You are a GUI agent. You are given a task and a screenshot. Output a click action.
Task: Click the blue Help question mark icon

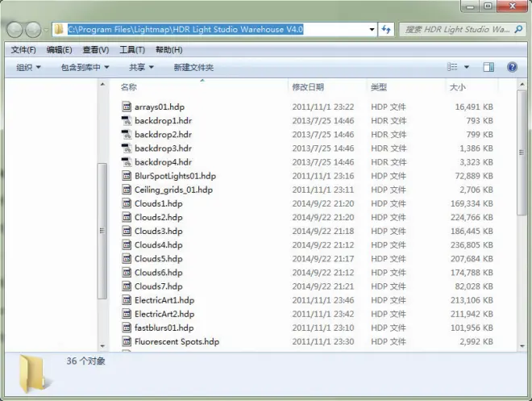coord(512,67)
